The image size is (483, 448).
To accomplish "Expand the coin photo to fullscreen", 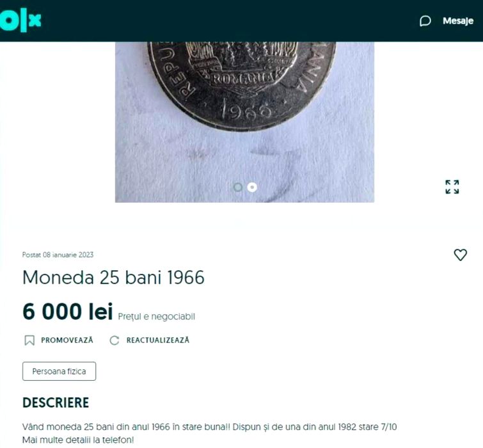I will [x=452, y=187].
